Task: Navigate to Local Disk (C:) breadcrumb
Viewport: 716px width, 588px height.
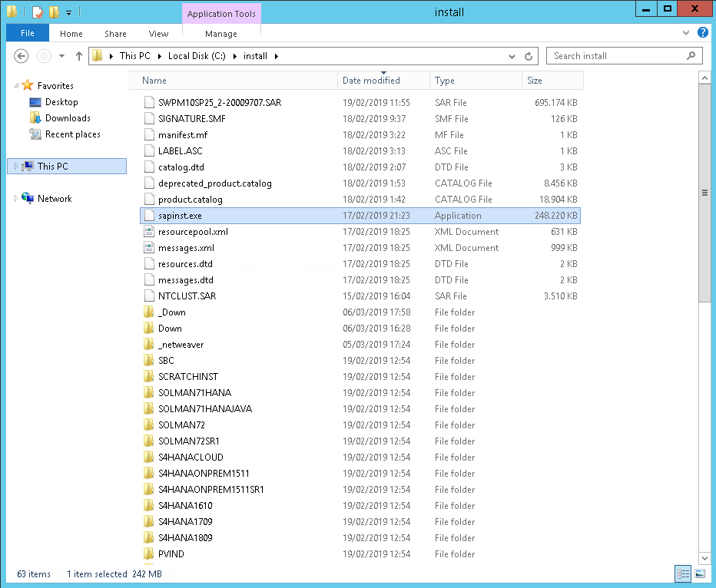Action: tap(197, 55)
